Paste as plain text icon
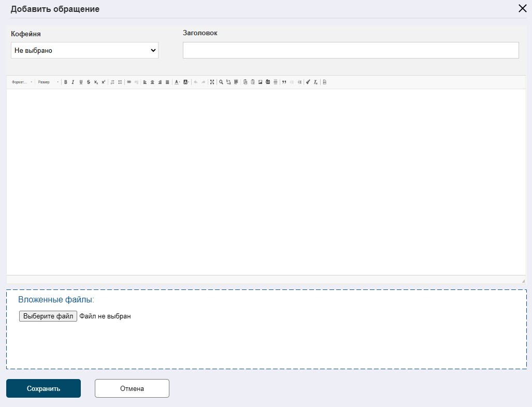532x407 pixels. coord(246,82)
